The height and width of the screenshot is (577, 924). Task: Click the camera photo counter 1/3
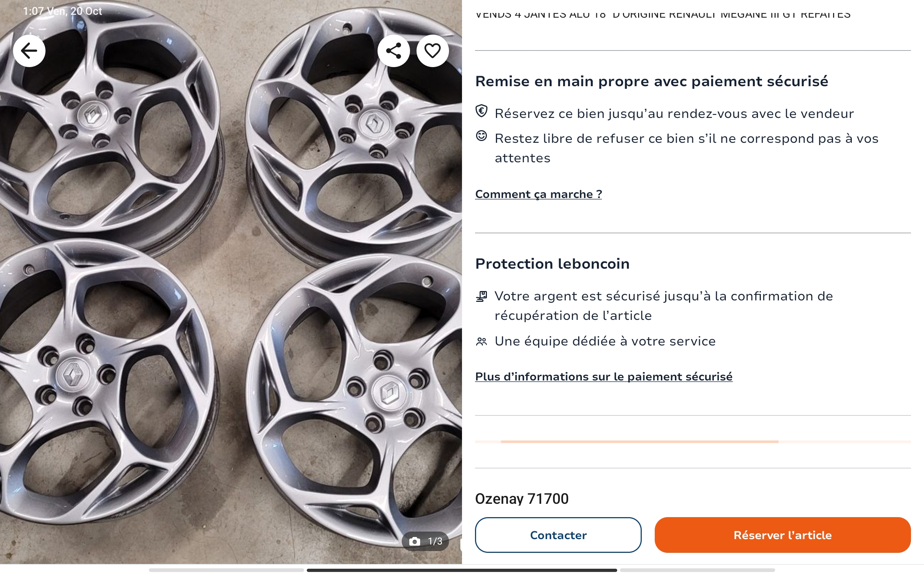point(425,541)
